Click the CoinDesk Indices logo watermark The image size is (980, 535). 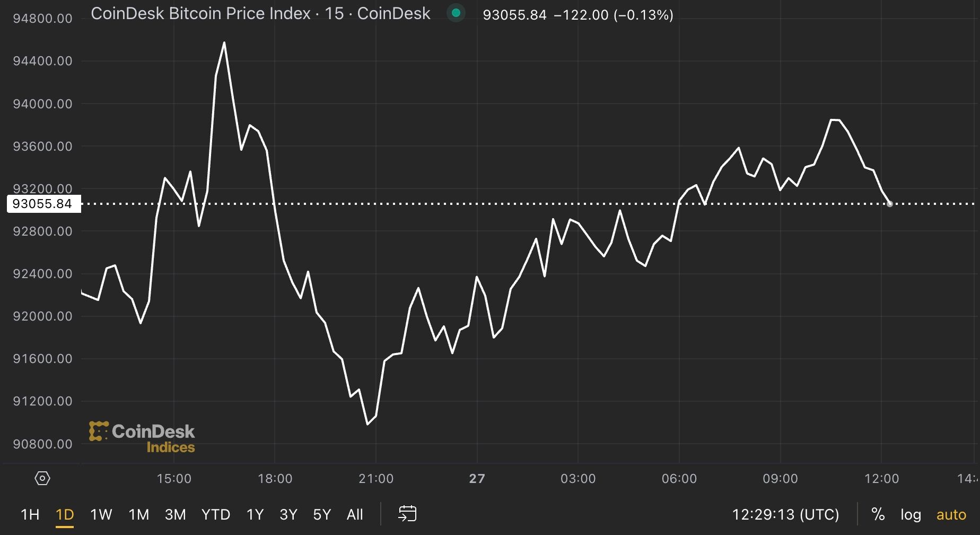142,436
